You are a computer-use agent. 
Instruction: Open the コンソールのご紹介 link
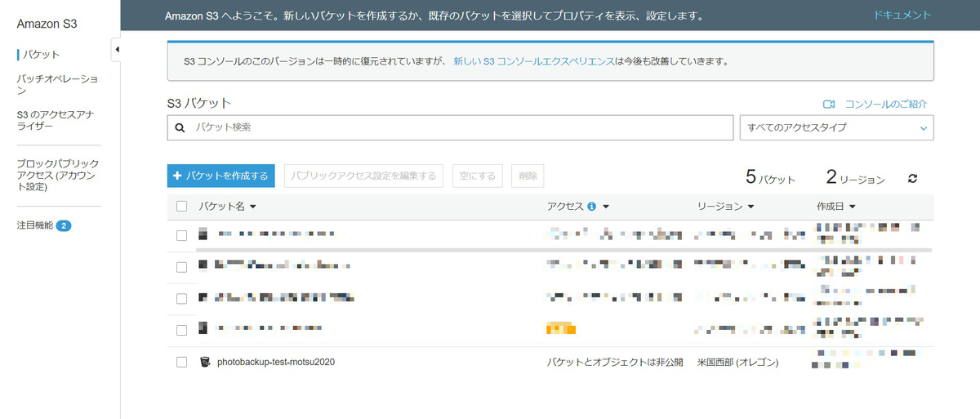point(886,105)
